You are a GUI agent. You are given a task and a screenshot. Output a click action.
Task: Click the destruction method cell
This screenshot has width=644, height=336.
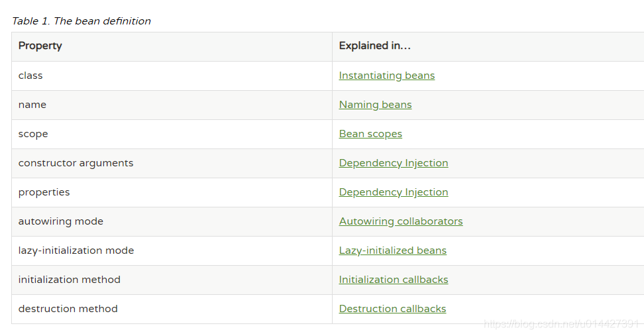tap(172, 309)
